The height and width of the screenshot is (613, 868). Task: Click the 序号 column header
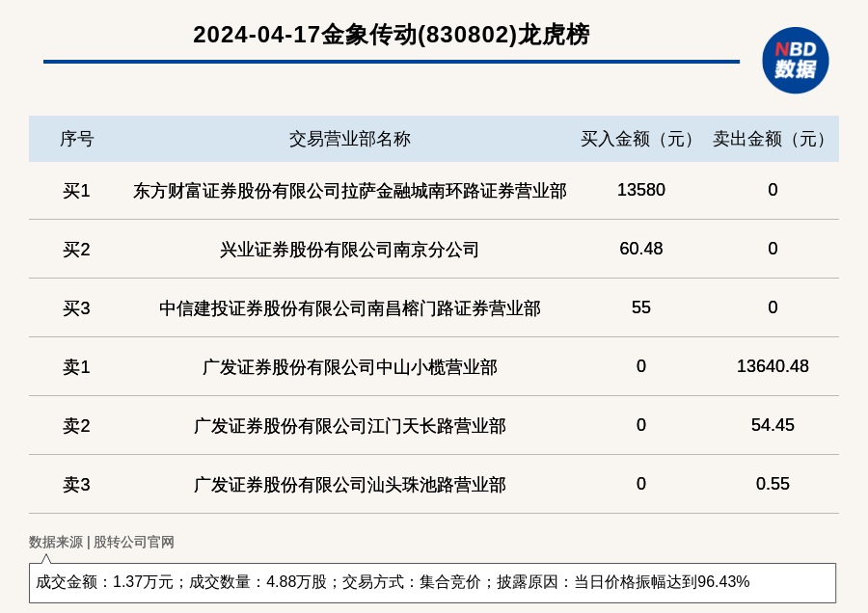pyautogui.click(x=77, y=139)
